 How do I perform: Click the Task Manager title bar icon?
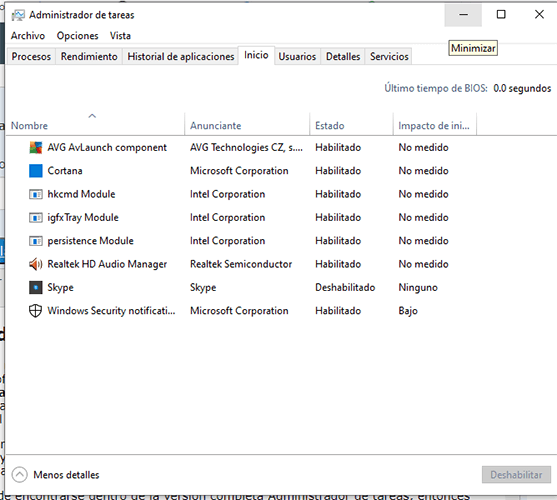[18, 15]
